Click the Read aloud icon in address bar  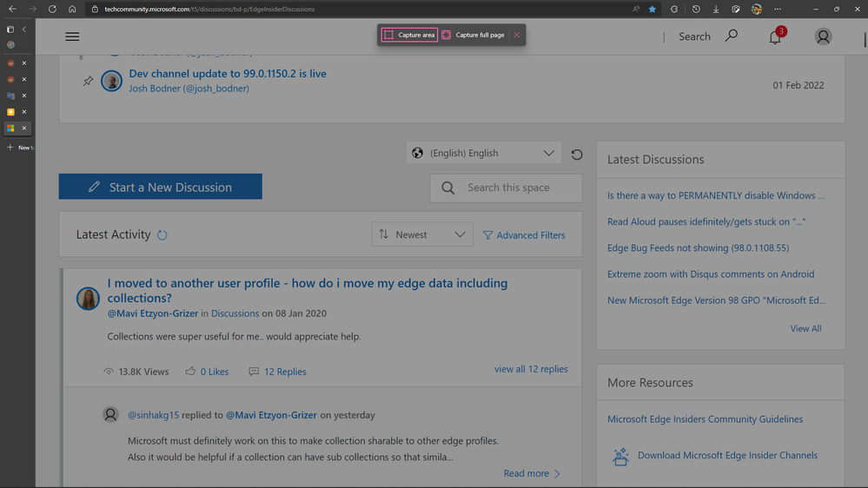tap(636, 9)
